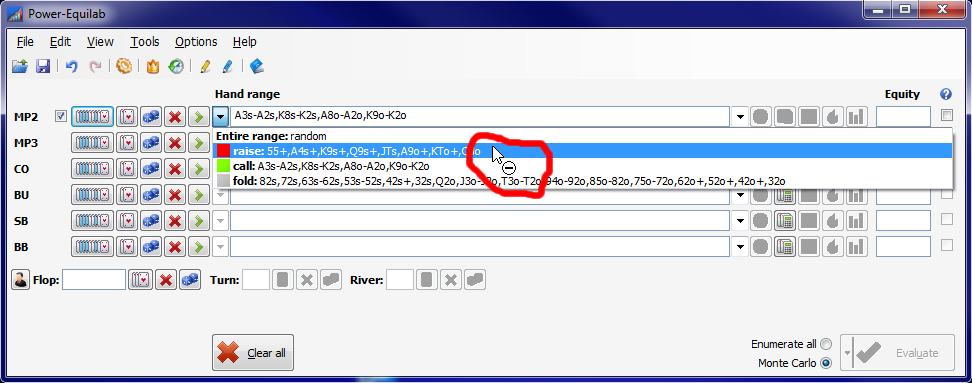Collapse the MP2 range group dropdown arrow
This screenshot has width=972, height=383.
[221, 117]
